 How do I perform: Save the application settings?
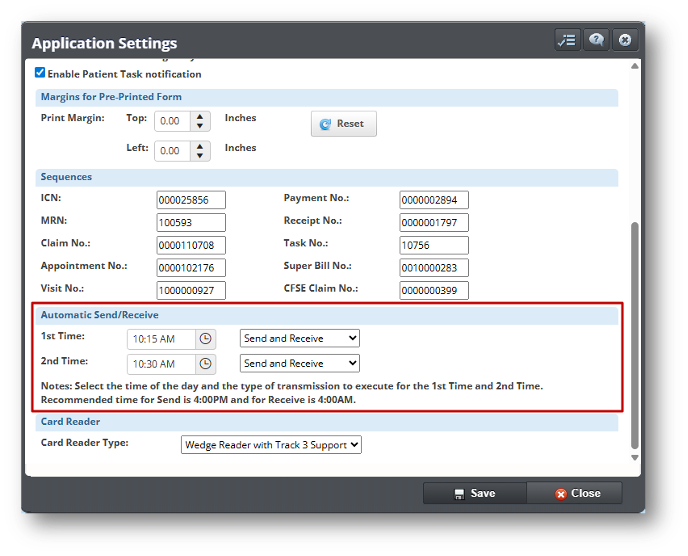[x=474, y=493]
